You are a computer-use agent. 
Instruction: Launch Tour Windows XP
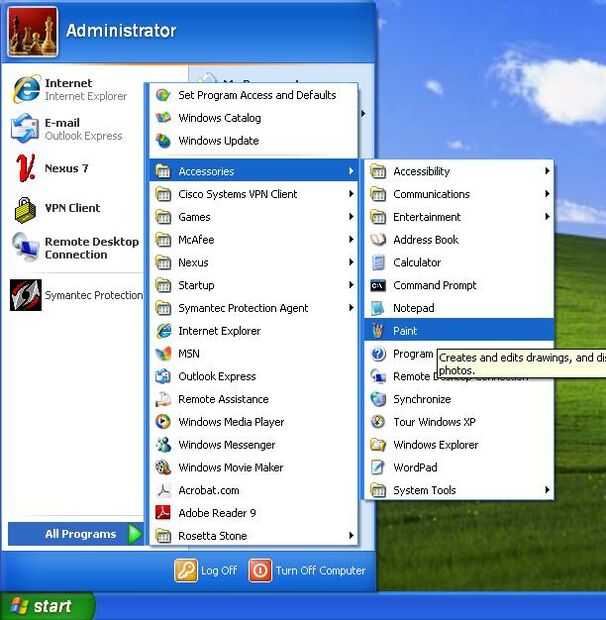point(459,422)
